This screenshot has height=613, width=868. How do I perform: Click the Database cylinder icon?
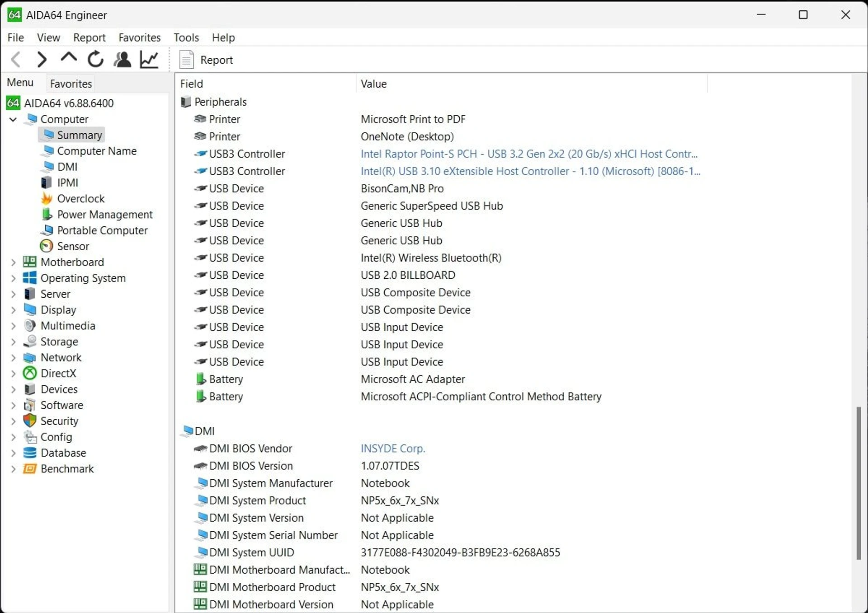(30, 453)
